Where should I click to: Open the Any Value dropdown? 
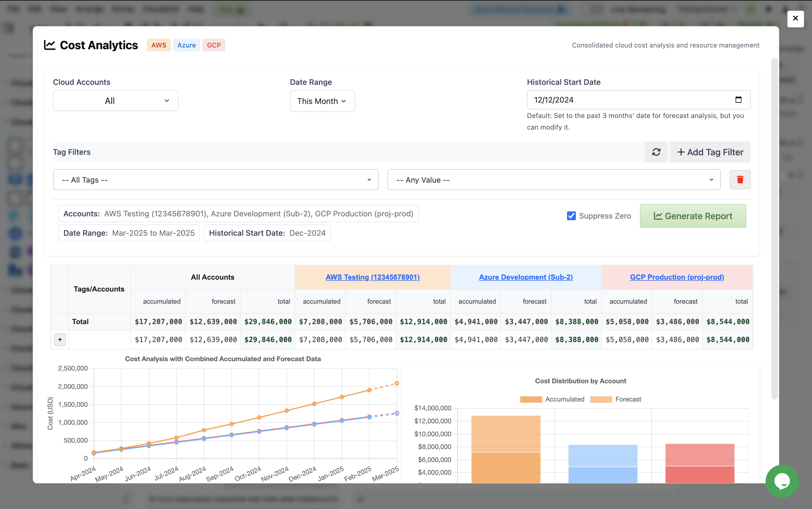coord(554,180)
